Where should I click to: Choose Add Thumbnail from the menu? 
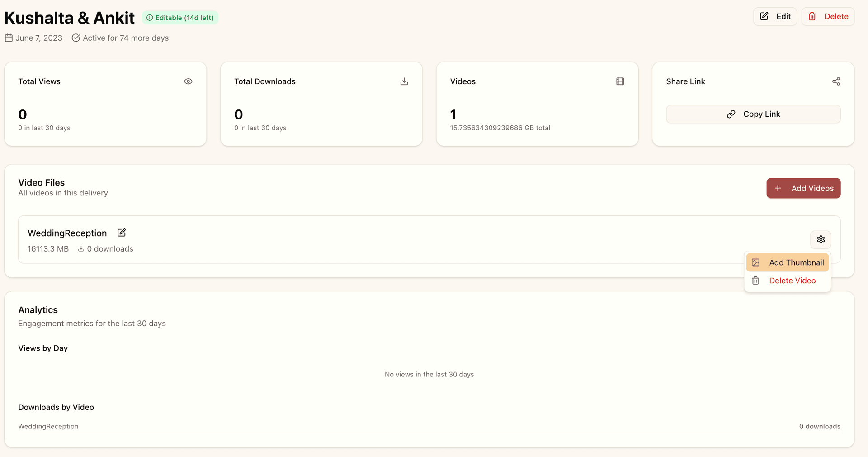click(787, 262)
